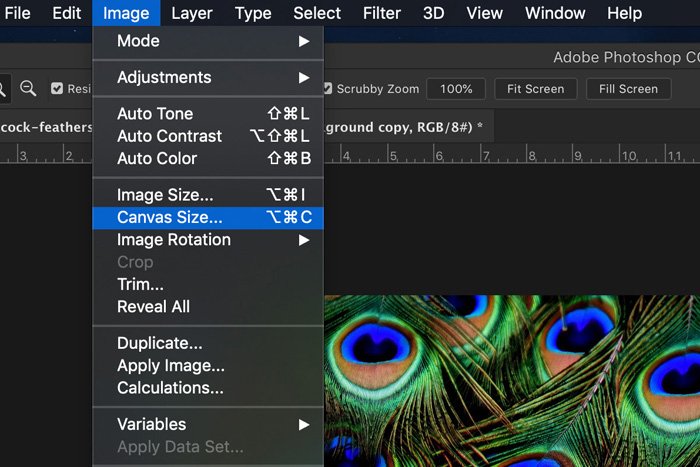The height and width of the screenshot is (467, 700).
Task: Enable the Scrubby Zoom checkbox
Action: coord(327,89)
